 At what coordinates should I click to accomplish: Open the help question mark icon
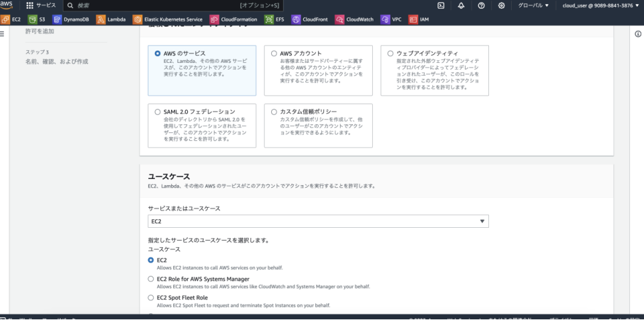482,5
